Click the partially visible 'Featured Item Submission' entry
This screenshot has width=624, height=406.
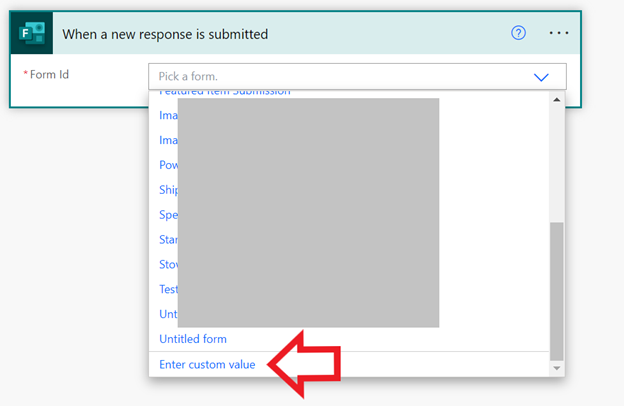coord(225,93)
